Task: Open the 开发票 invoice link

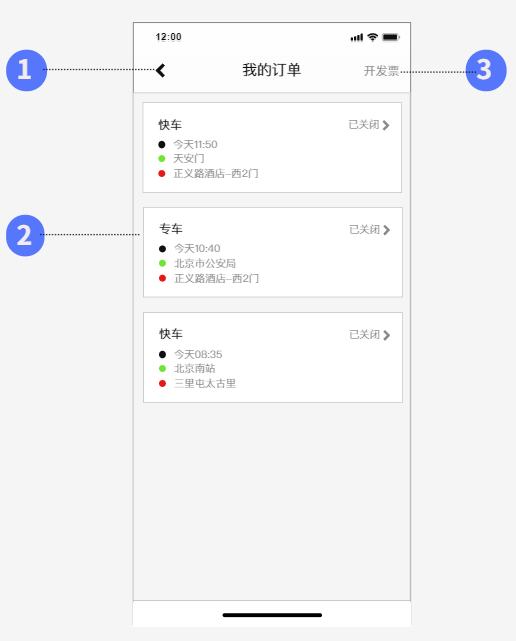Action: tap(381, 71)
